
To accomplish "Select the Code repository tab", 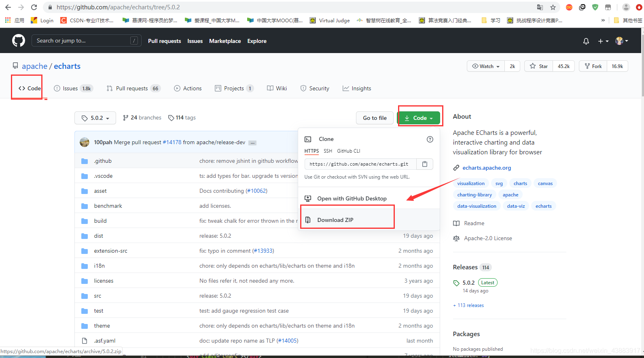I will click(30, 88).
